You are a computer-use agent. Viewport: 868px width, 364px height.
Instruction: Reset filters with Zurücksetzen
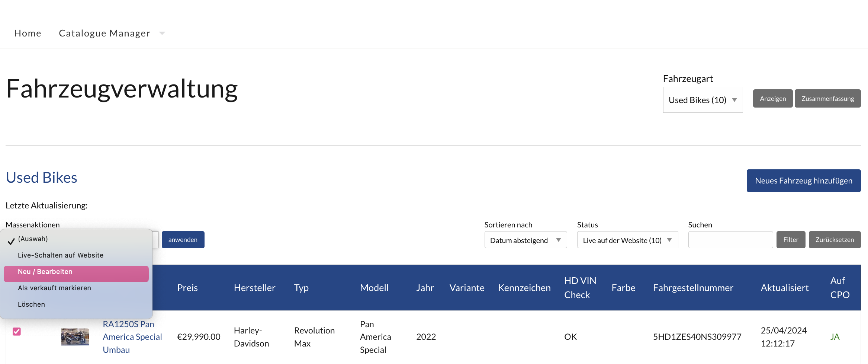pos(834,240)
